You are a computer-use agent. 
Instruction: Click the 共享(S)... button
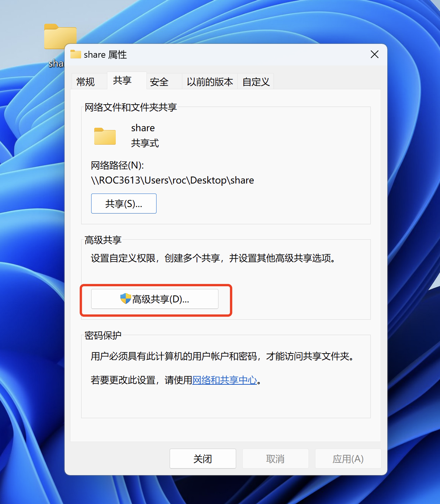[123, 203]
